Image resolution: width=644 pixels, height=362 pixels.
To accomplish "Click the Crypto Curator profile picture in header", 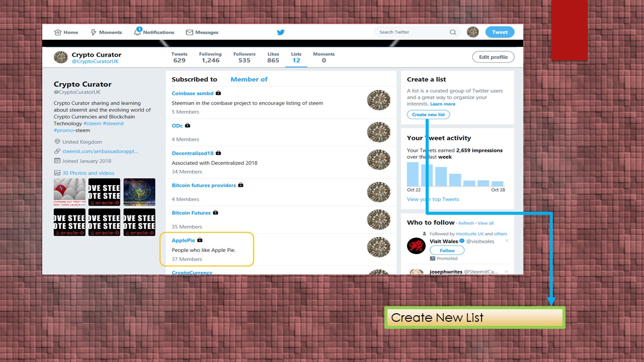I will (x=61, y=57).
